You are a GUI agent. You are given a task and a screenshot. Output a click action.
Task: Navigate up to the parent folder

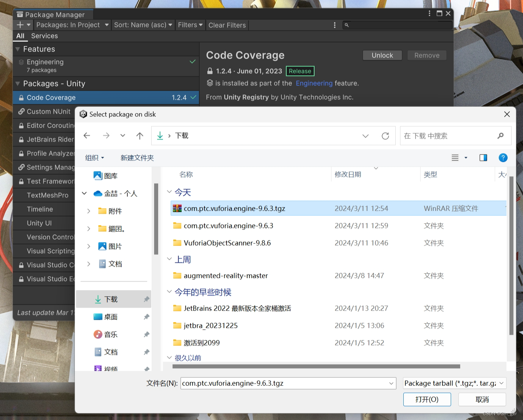pos(139,135)
